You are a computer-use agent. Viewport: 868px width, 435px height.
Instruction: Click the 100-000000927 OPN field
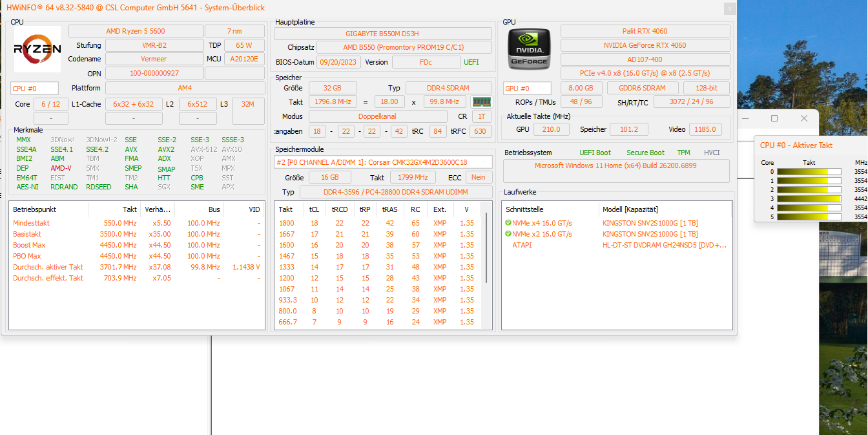(x=154, y=73)
